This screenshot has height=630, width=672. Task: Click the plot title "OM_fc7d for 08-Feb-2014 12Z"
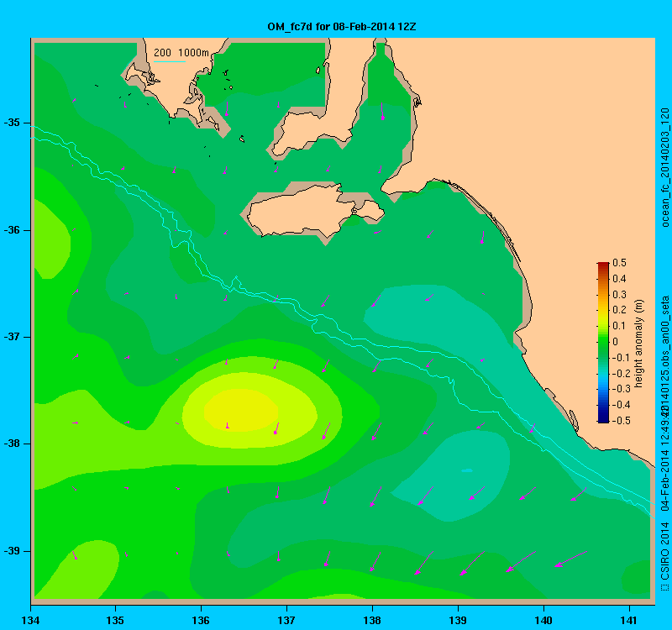pyautogui.click(x=342, y=27)
